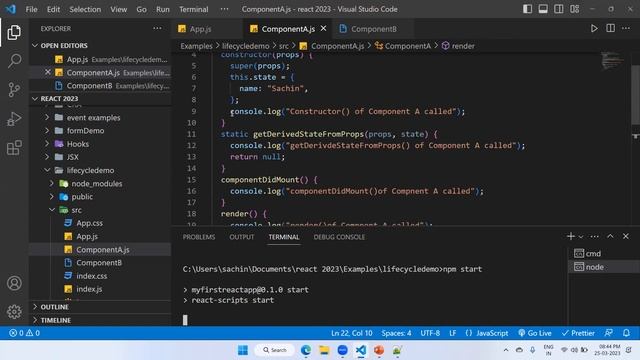Start Go Live server
The image size is (640, 360).
[535, 333]
